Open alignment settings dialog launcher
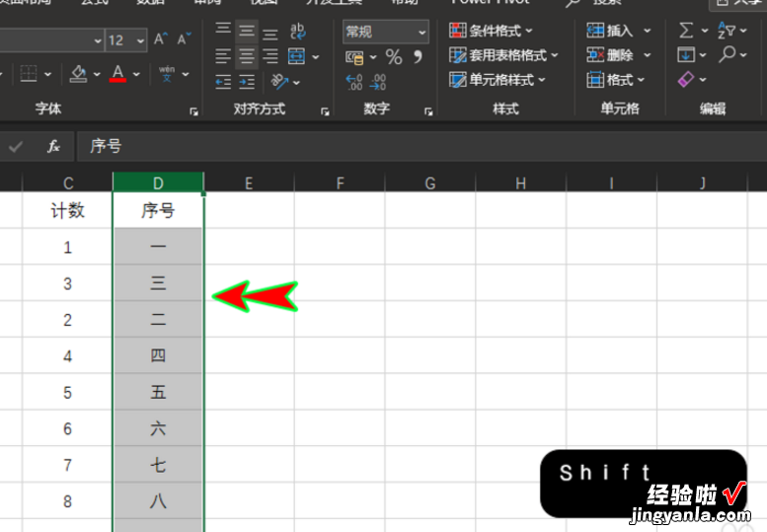 point(325,112)
